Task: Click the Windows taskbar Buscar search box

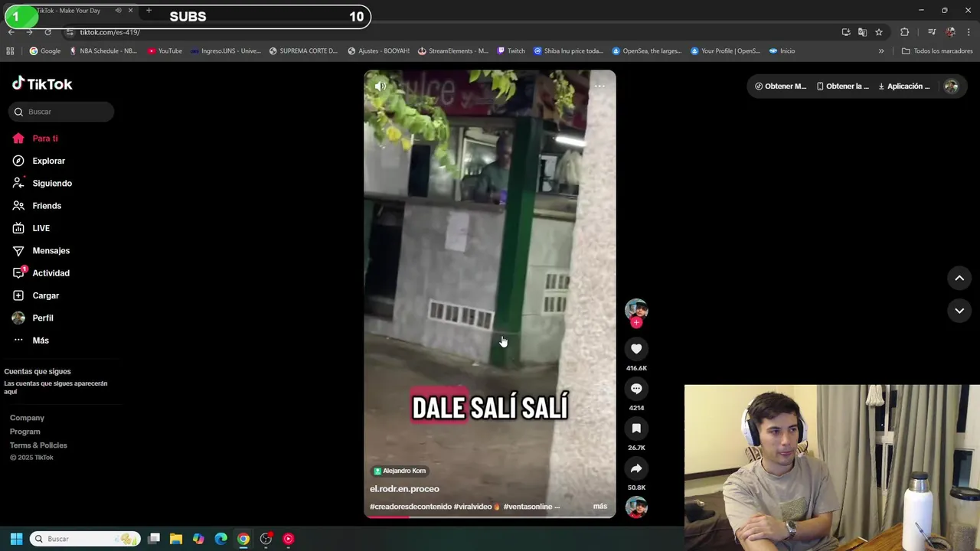Action: [85, 539]
